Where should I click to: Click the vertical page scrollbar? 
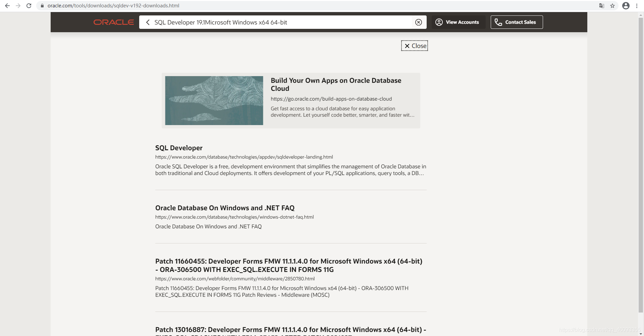coord(641,164)
